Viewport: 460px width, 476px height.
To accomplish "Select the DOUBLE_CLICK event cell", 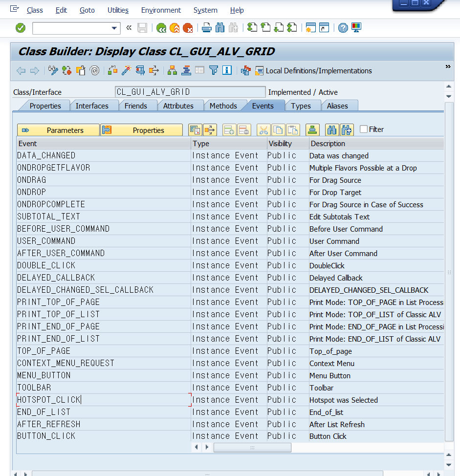I will (x=104, y=265).
